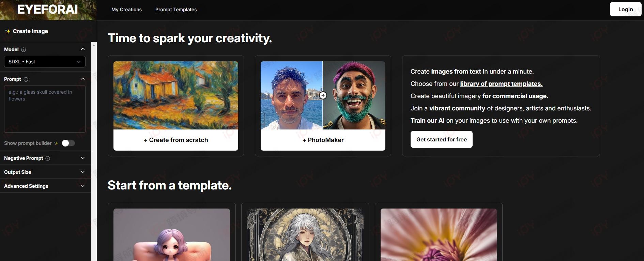This screenshot has width=644, height=261.
Task: Click the Model info icon
Action: pyautogui.click(x=24, y=50)
